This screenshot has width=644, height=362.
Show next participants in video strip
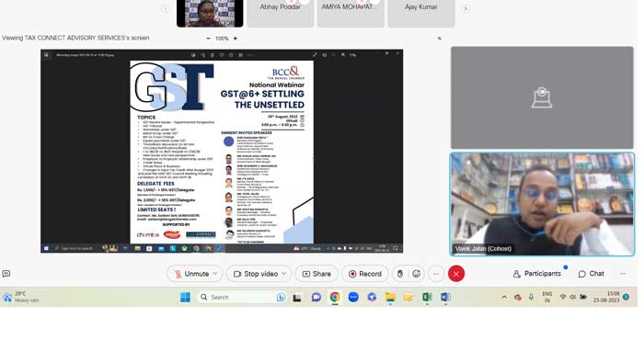pyautogui.click(x=466, y=8)
